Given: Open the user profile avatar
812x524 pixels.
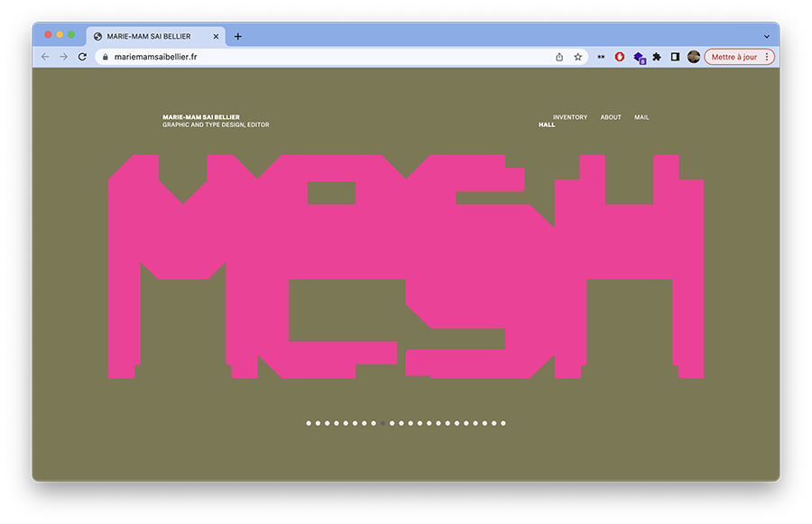Looking at the screenshot, I should pos(694,57).
